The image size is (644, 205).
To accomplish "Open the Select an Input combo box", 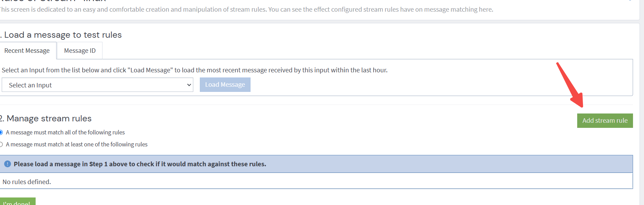I will (97, 85).
